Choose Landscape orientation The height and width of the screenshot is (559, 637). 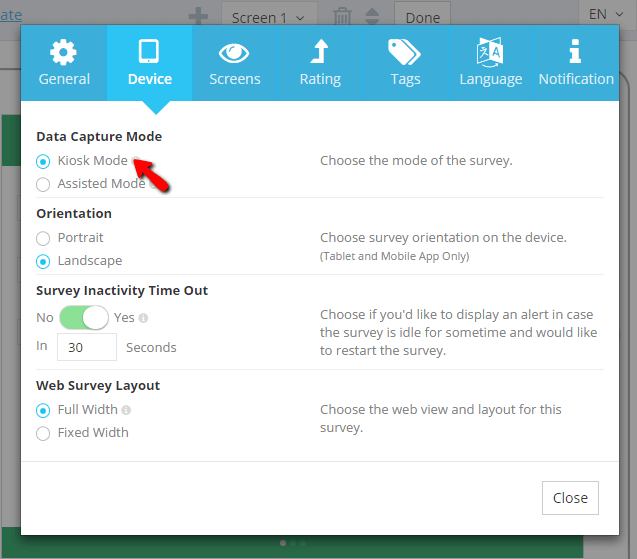pos(43,261)
